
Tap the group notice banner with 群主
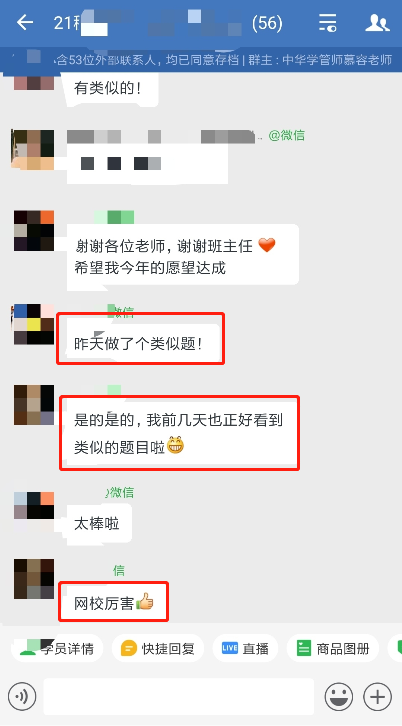[x=201, y=60]
